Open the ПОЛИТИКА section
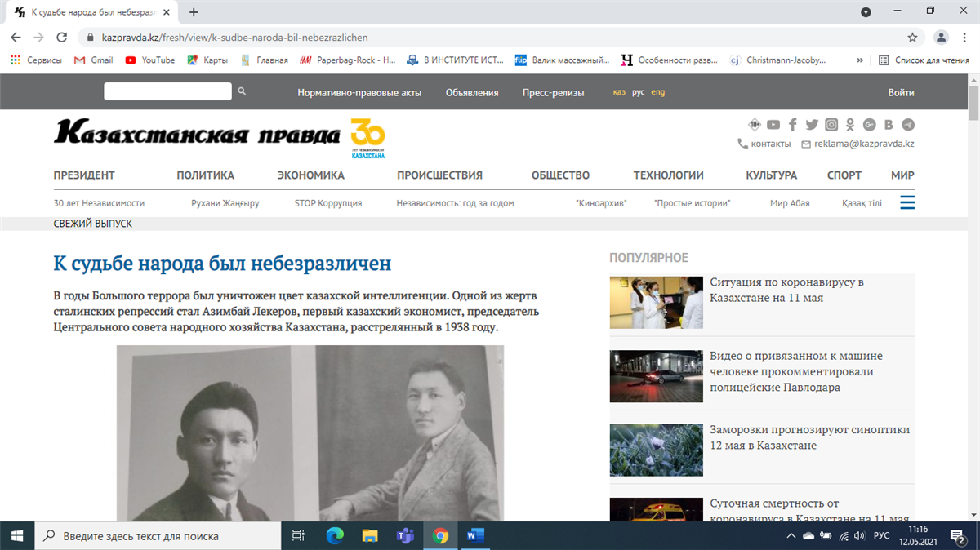The height and width of the screenshot is (550, 980). tap(205, 175)
